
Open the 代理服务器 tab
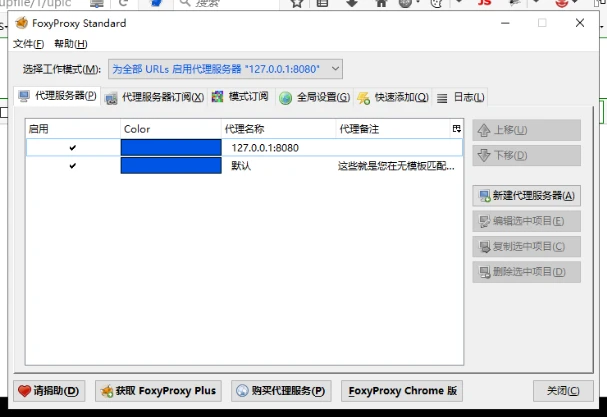point(58,97)
